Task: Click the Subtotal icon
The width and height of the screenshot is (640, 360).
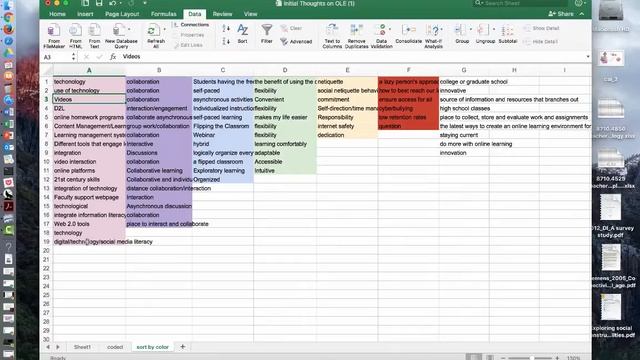Action: point(507,31)
